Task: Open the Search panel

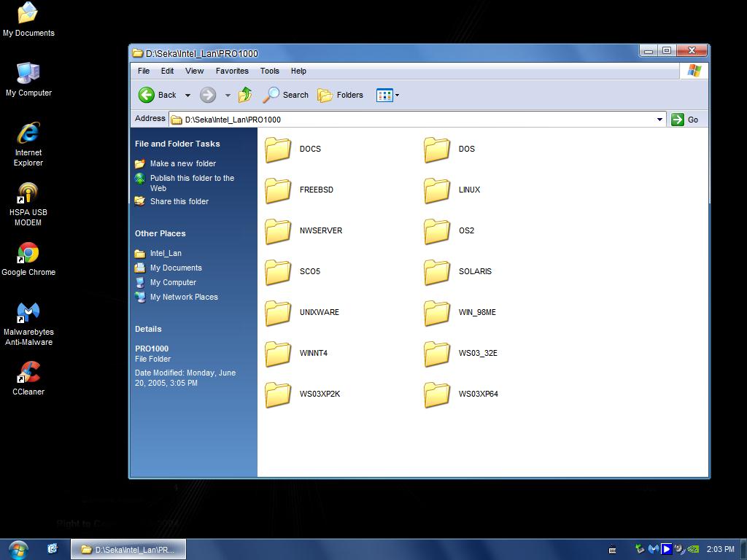Action: point(286,95)
